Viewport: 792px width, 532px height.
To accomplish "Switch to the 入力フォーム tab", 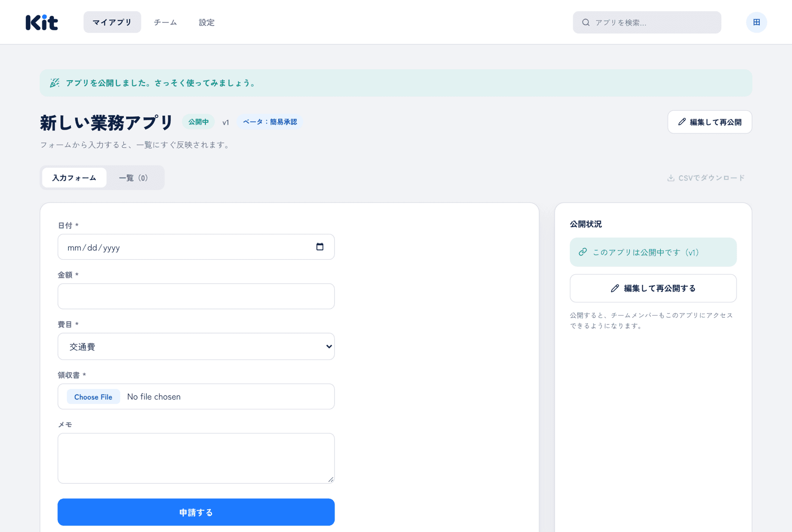I will click(74, 178).
